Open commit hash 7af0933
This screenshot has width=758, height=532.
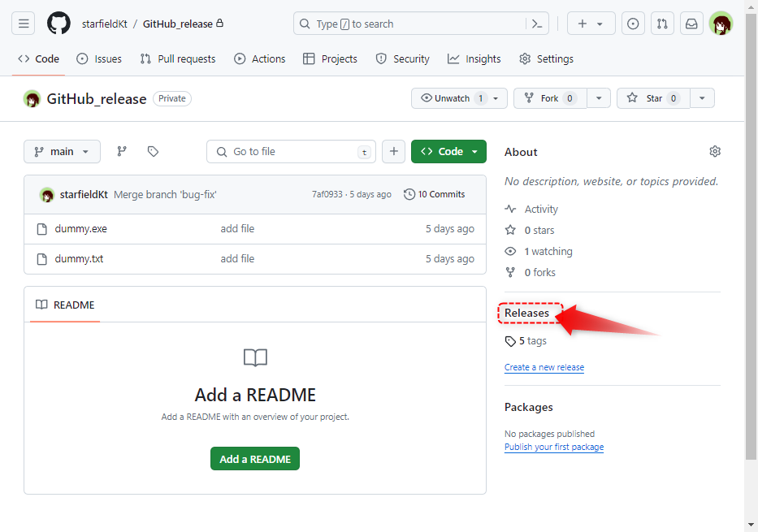327,194
